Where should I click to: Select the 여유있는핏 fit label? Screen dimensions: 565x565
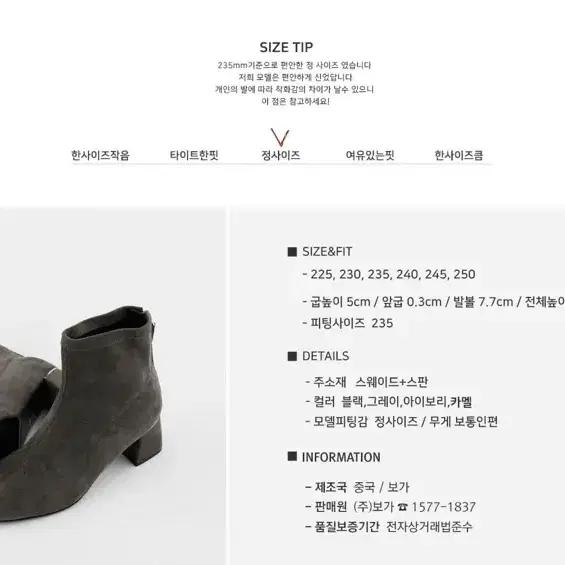click(x=370, y=155)
